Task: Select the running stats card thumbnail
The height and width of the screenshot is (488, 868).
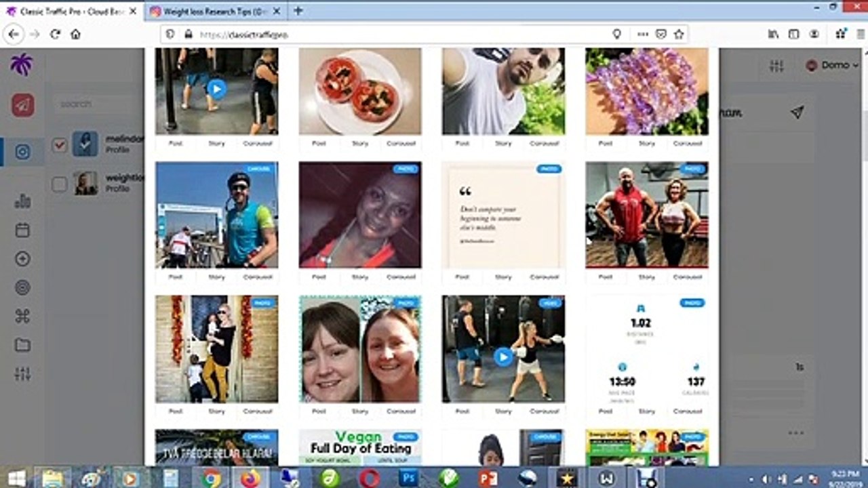Action: click(x=647, y=349)
